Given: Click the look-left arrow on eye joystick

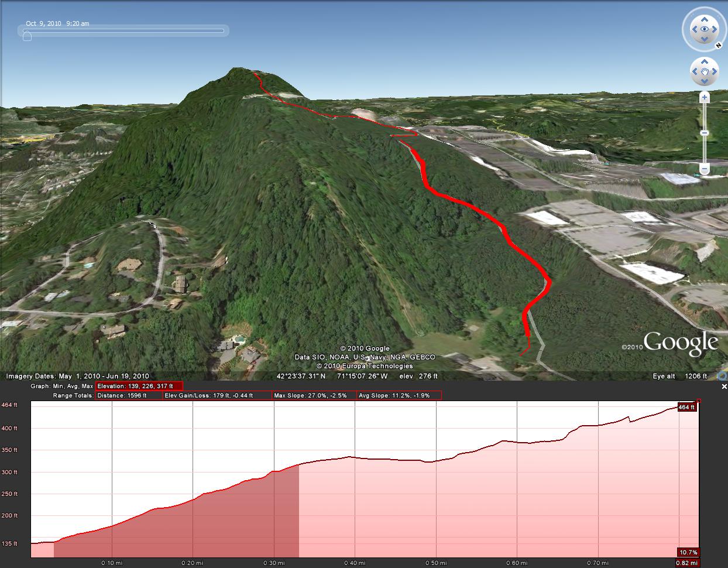Looking at the screenshot, I should (x=693, y=29).
